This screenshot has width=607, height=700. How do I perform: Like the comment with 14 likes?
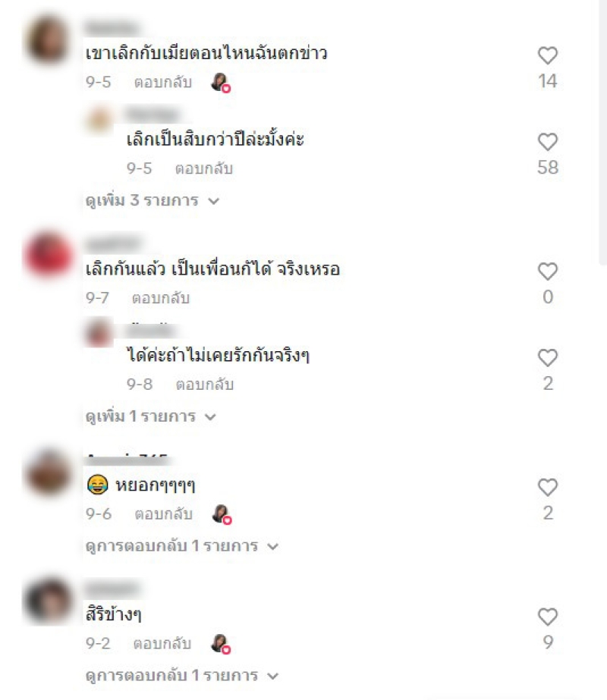tap(547, 56)
